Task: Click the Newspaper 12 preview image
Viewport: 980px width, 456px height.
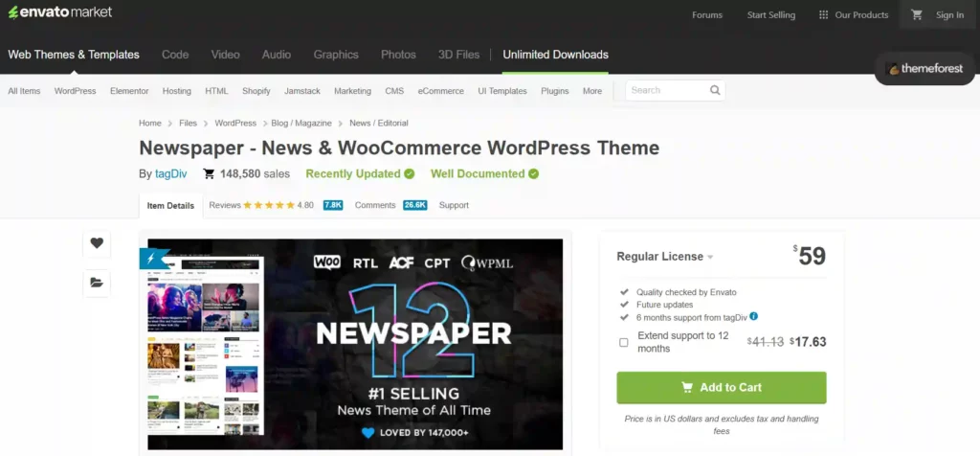Action: (354, 343)
